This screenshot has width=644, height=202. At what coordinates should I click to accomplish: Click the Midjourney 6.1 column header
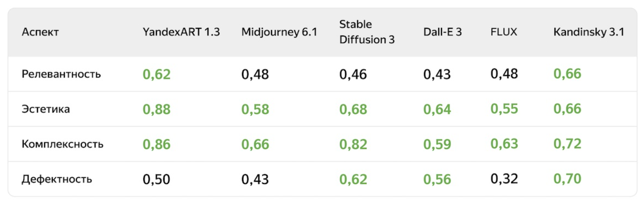pos(279,32)
